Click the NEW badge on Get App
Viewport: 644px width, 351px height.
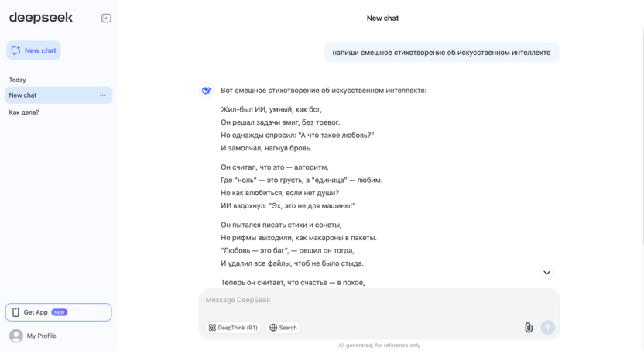59,312
